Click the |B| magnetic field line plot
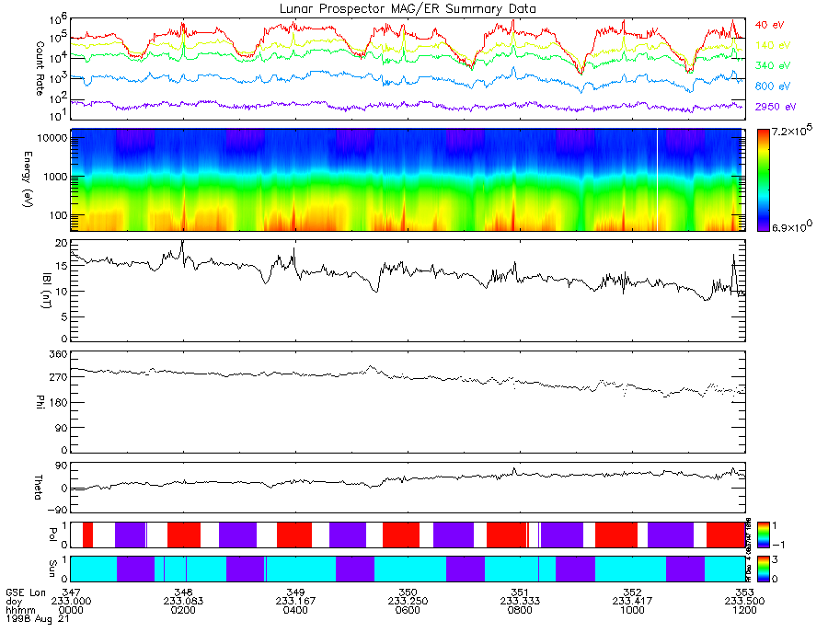The width and height of the screenshot is (828, 644). [x=408, y=270]
